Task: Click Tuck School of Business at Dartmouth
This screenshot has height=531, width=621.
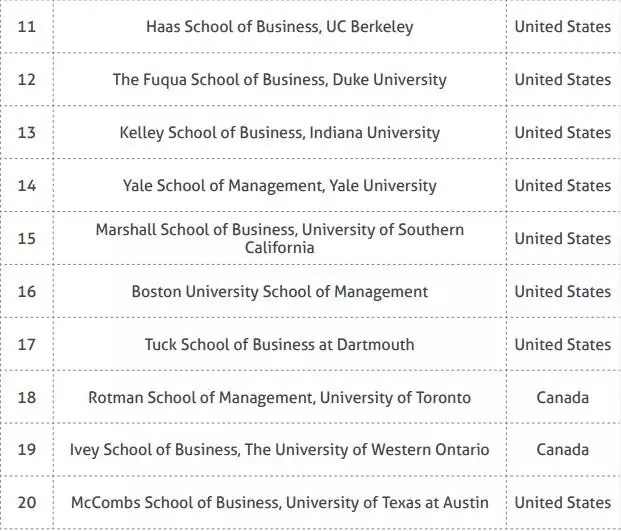Action: (279, 345)
